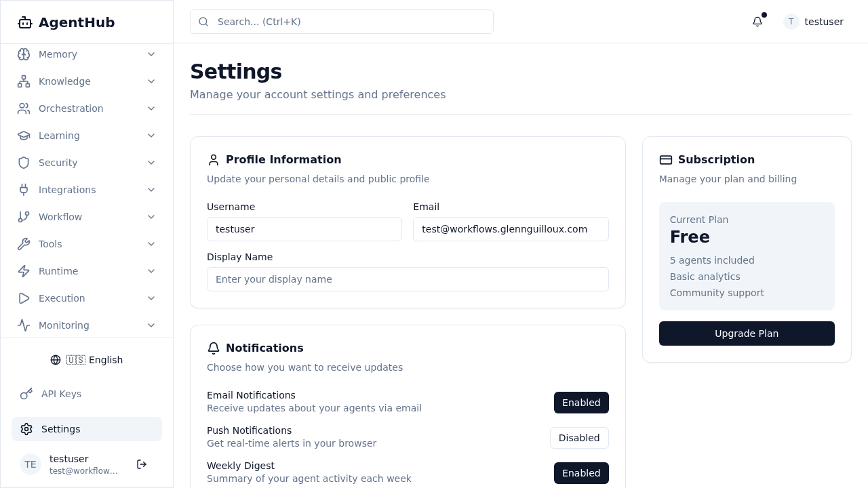
Task: Click the Monitoring activity icon
Action: click(x=24, y=325)
